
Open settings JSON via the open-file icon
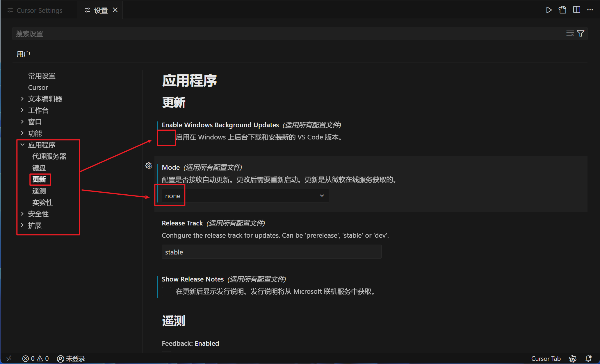click(x=562, y=10)
